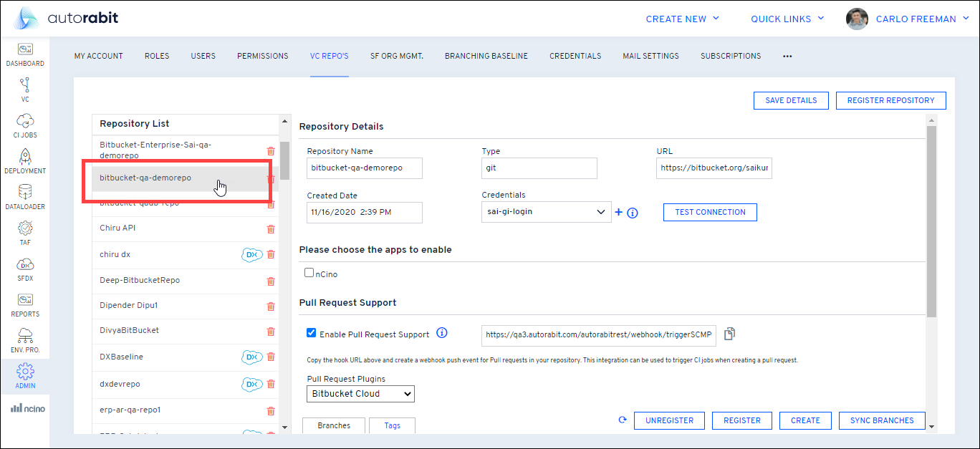This screenshot has width=980, height=449.
Task: Switch to the Branching Baseline tab
Action: pos(486,56)
